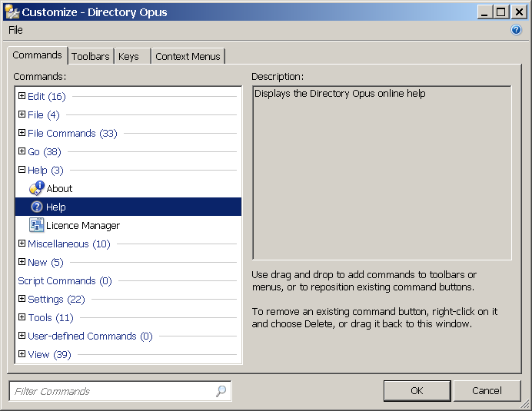Click the File Commands (33) label
Viewport: 532px width, 411px height.
click(x=72, y=133)
